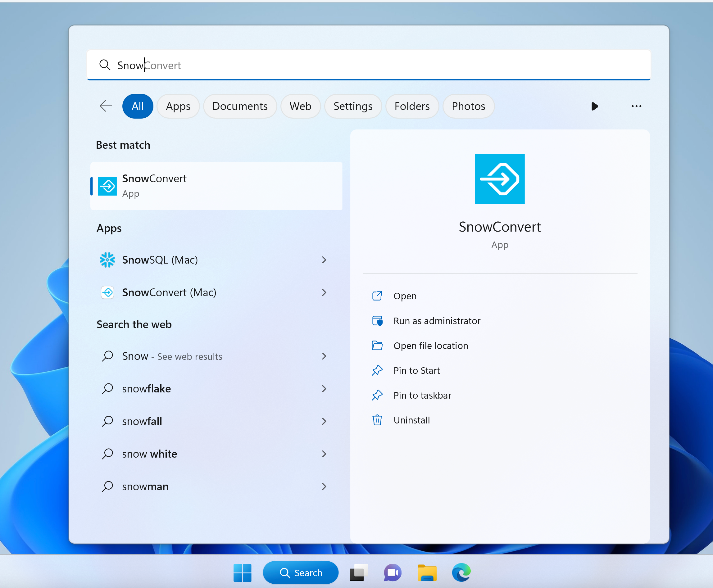Click inside the search input field
This screenshot has height=588, width=713.
click(x=305, y=65)
